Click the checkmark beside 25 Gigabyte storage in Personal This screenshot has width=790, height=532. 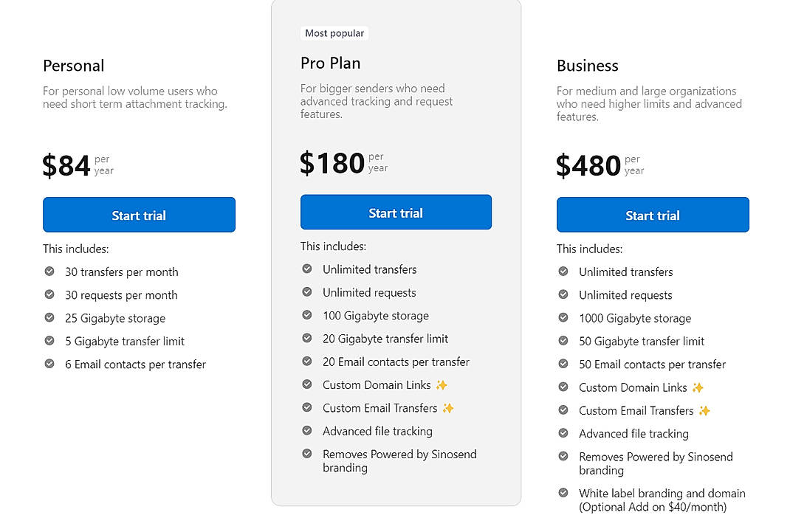pos(50,318)
